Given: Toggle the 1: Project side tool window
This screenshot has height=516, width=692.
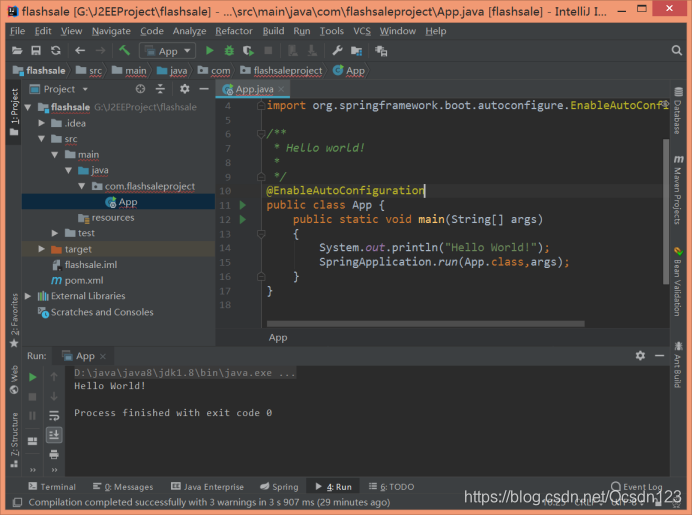Looking at the screenshot, I should coord(14,112).
